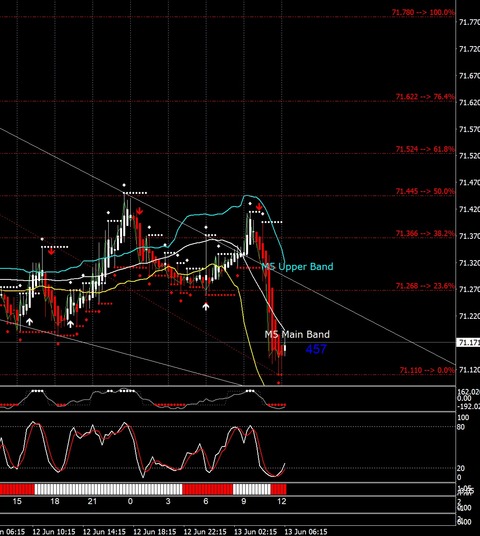
Task: Select the 71.366 --> 38.2% Fibonacci label
Action: click(x=425, y=233)
